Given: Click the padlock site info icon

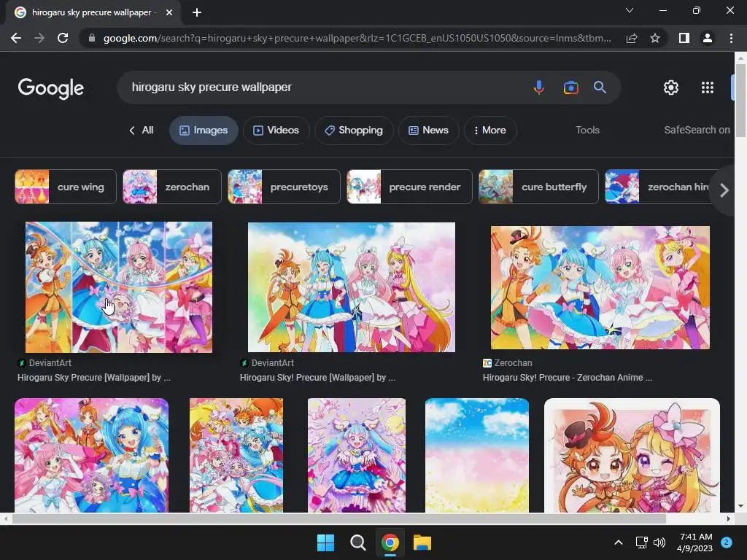Looking at the screenshot, I should (x=91, y=38).
